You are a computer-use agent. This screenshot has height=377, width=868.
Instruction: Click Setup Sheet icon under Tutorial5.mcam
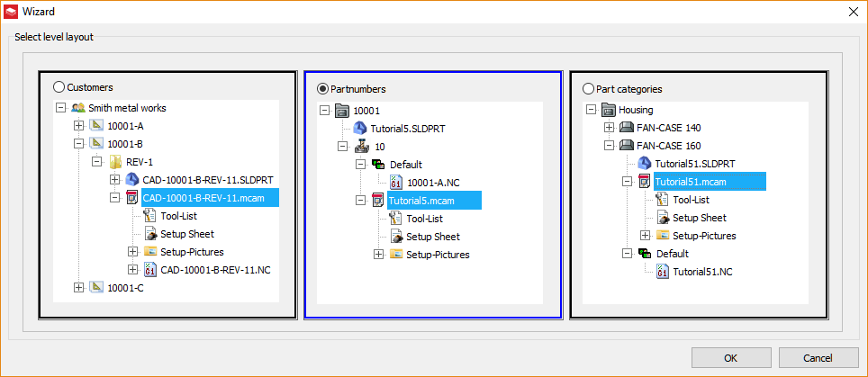tap(396, 237)
